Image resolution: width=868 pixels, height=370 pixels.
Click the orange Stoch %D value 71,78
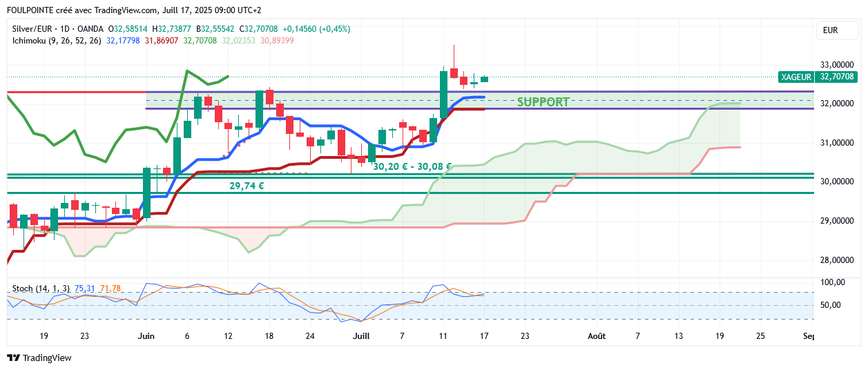coord(110,288)
